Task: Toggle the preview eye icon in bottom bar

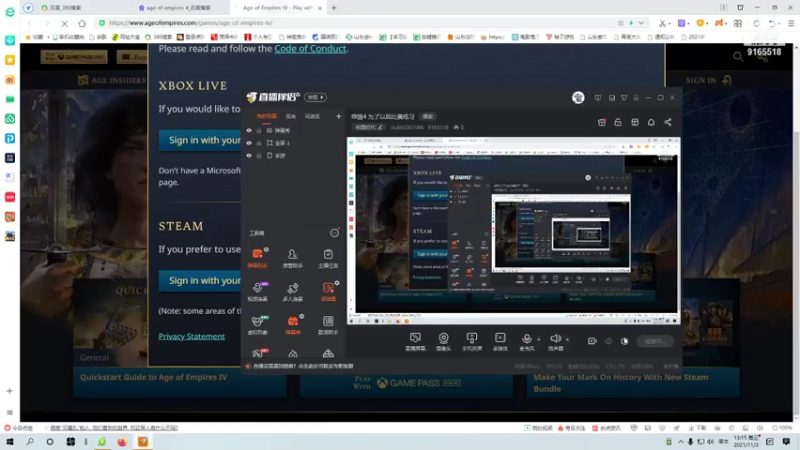Action: point(608,341)
